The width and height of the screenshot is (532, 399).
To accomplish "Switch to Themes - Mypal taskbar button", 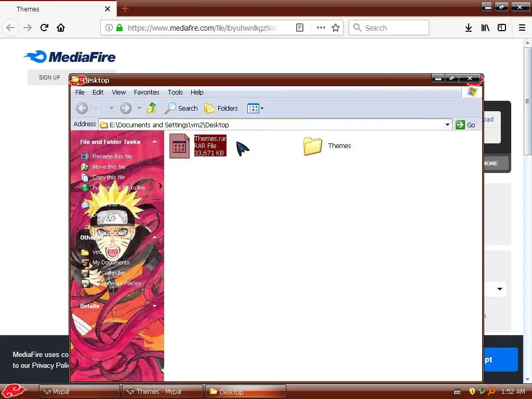I will point(163,391).
